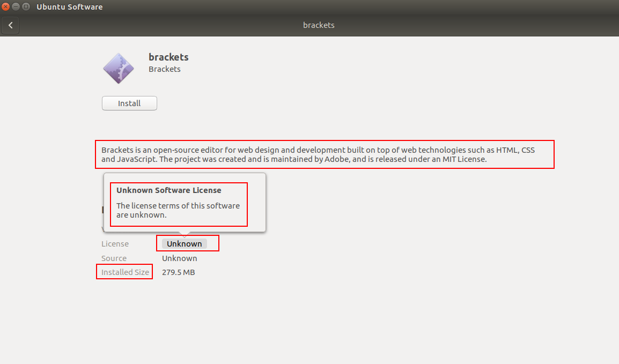Click the Brackets description paragraph
This screenshot has width=619, height=364.
318,154
